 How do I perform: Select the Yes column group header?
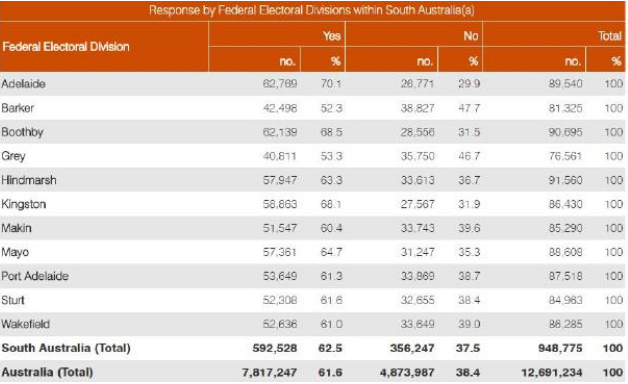pos(332,36)
